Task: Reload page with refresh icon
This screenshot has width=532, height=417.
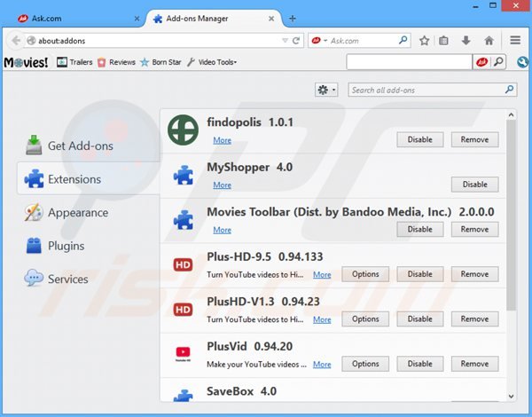Action: [296, 41]
